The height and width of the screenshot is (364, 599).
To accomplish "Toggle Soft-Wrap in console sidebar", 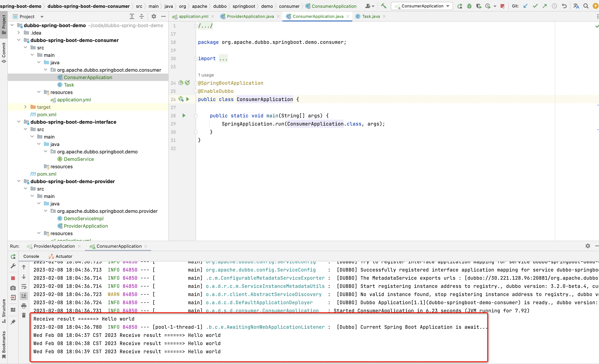I will click(x=24, y=287).
